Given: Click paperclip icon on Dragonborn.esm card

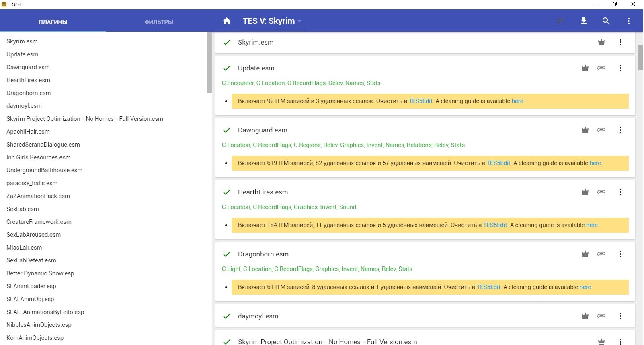Looking at the screenshot, I should 601,254.
